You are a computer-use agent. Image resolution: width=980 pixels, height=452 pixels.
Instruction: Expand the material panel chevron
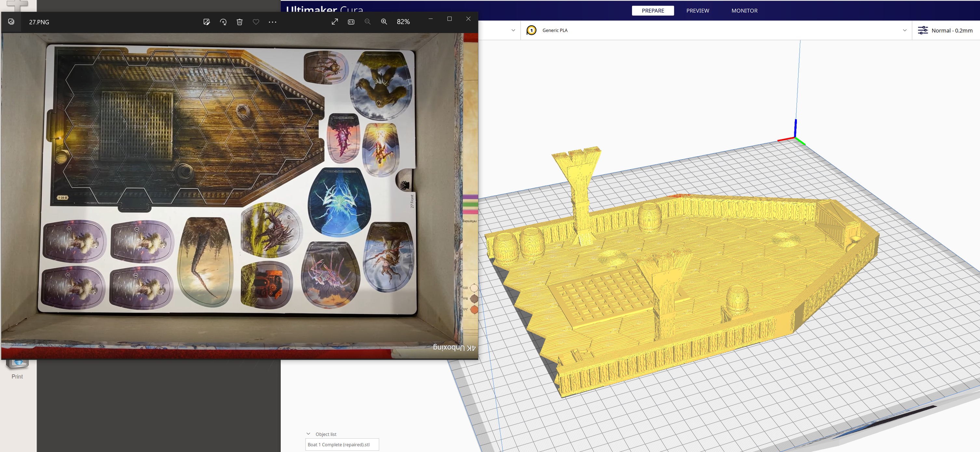coord(905,31)
